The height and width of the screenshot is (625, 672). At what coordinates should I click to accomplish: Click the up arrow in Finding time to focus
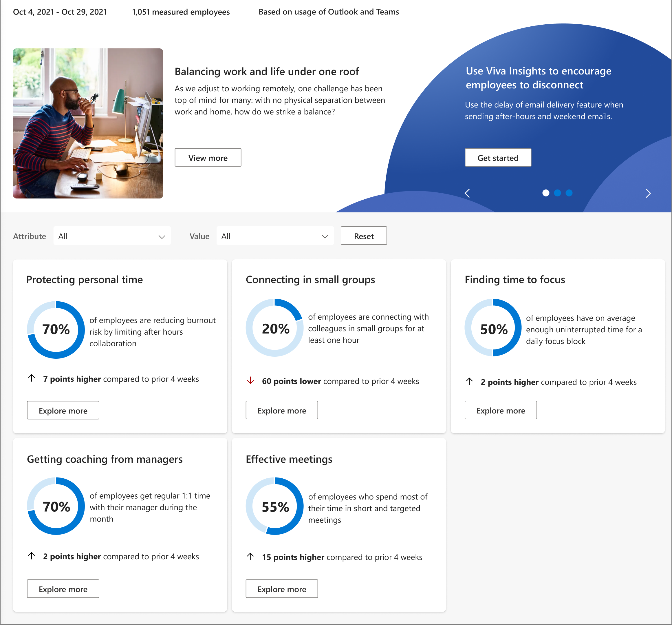click(x=469, y=382)
